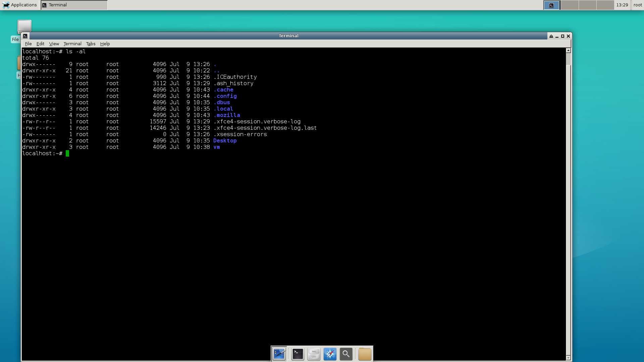Click the Terminal taskbar window button

tap(74, 5)
